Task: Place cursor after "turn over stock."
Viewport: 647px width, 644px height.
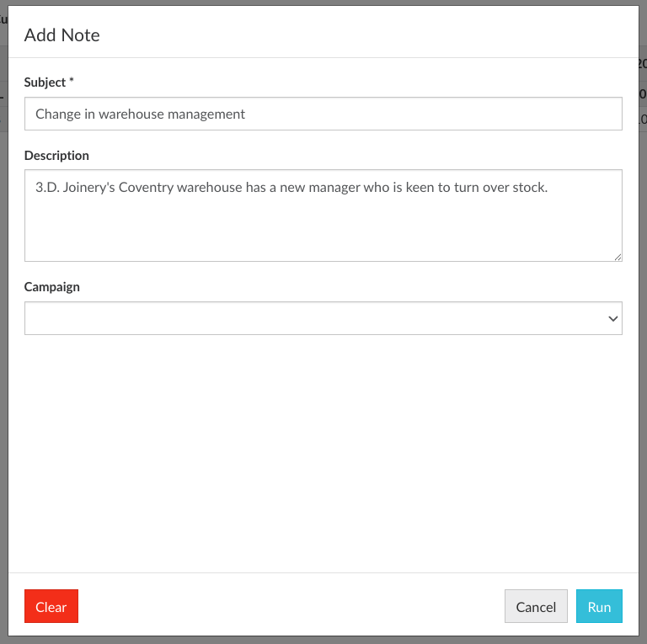Action: [x=549, y=188]
